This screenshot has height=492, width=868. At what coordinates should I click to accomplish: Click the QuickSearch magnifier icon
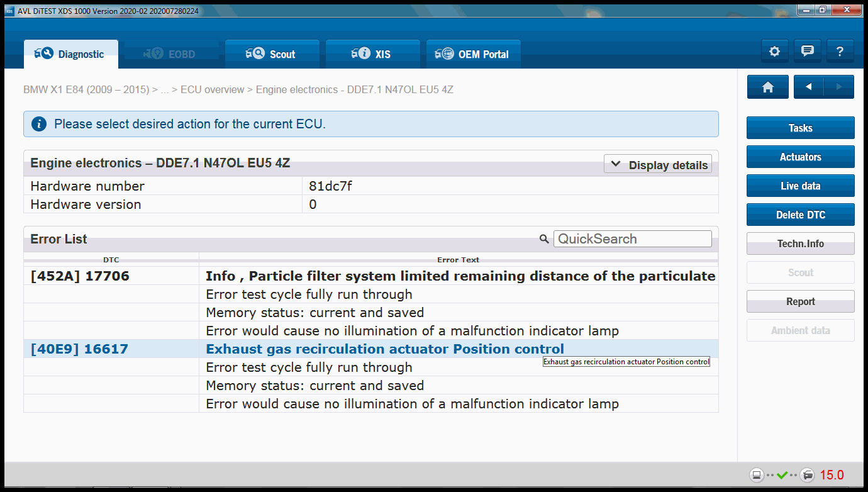pyautogui.click(x=544, y=239)
